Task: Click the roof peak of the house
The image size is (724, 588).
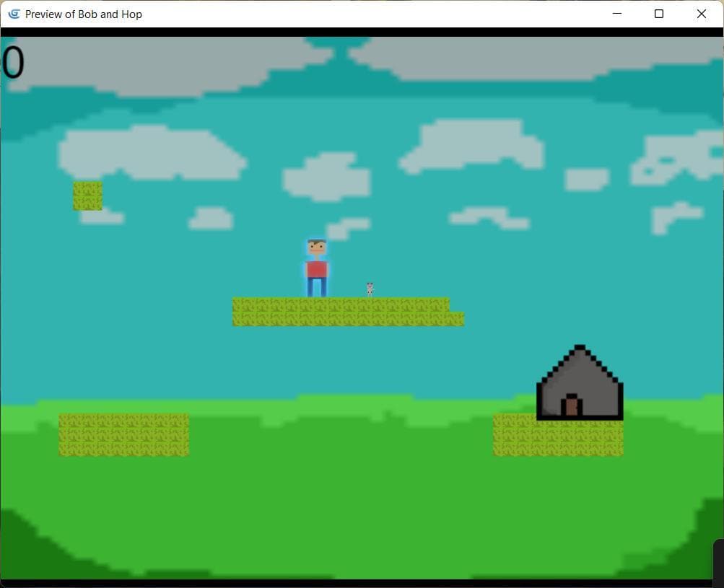Action: point(580,348)
